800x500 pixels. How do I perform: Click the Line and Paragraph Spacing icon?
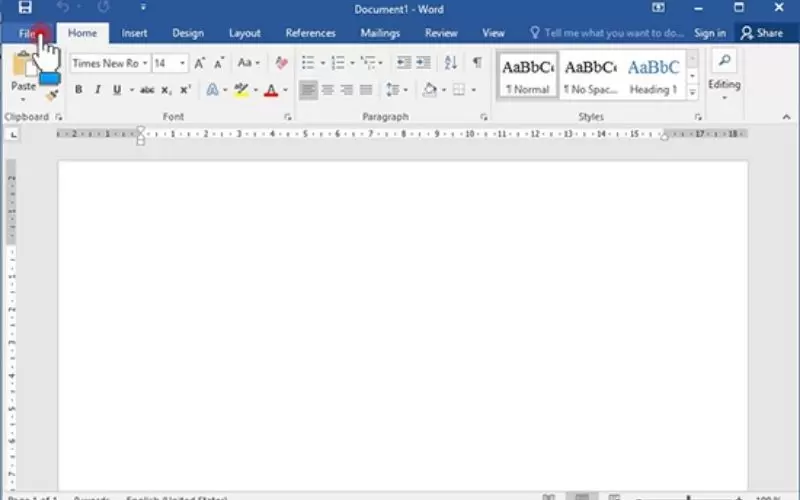click(x=392, y=90)
